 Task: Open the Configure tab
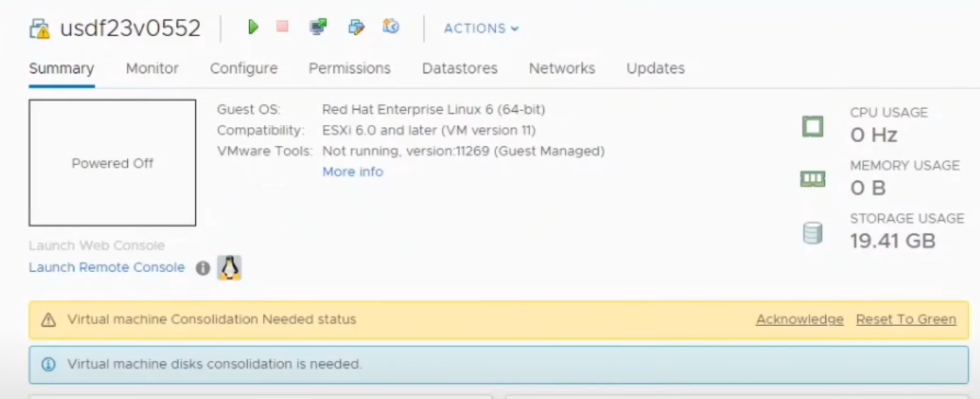click(243, 68)
